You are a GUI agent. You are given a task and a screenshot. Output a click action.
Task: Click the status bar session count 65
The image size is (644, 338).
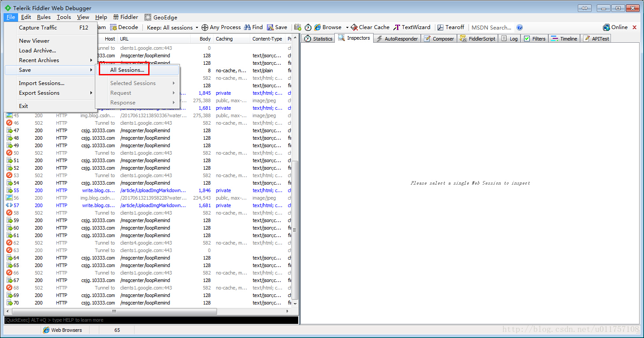click(x=117, y=330)
